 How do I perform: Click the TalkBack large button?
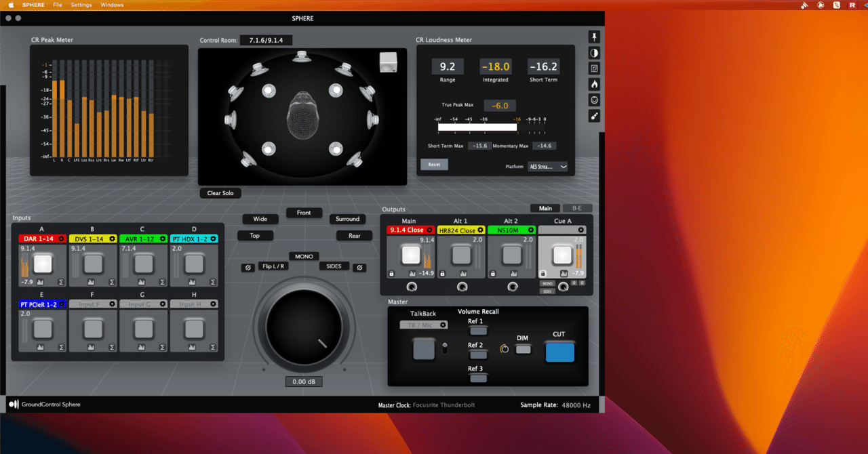click(x=424, y=350)
